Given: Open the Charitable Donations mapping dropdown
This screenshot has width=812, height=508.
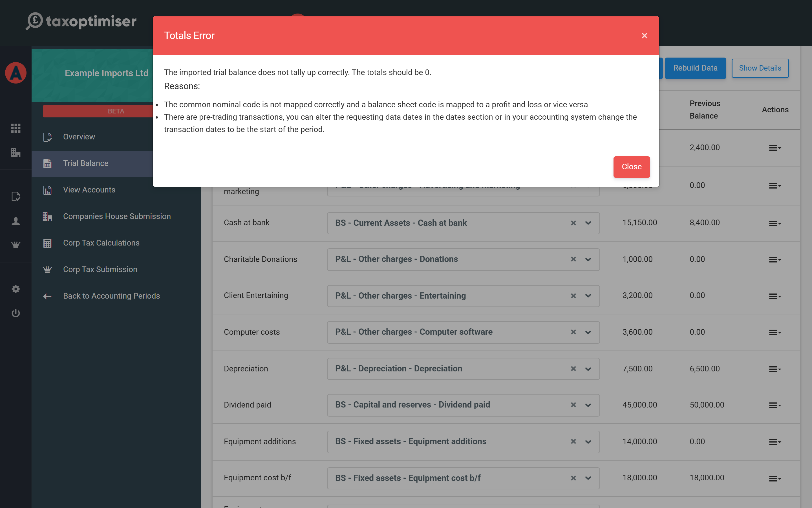Looking at the screenshot, I should point(588,259).
